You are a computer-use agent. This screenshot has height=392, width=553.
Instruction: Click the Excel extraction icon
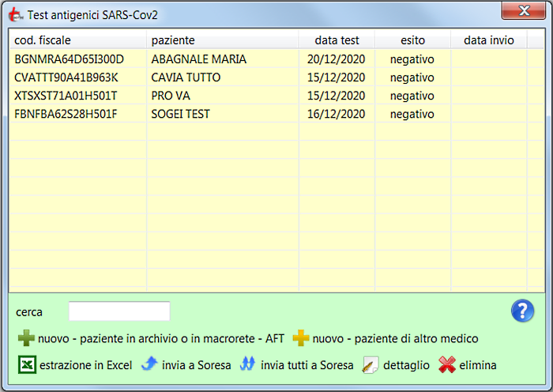(27, 365)
